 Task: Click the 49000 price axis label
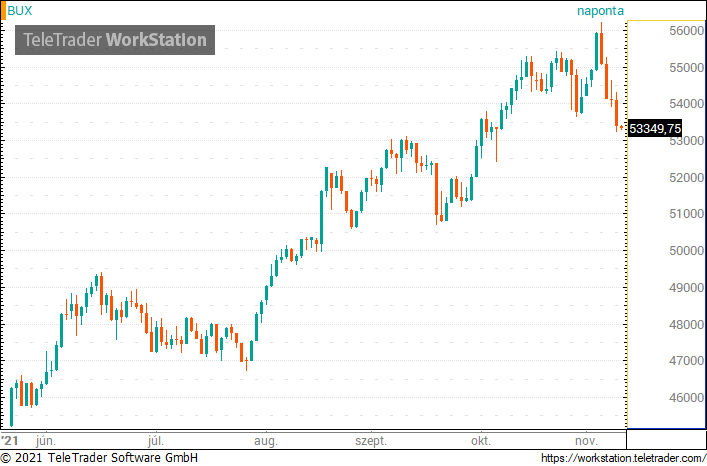coord(687,288)
